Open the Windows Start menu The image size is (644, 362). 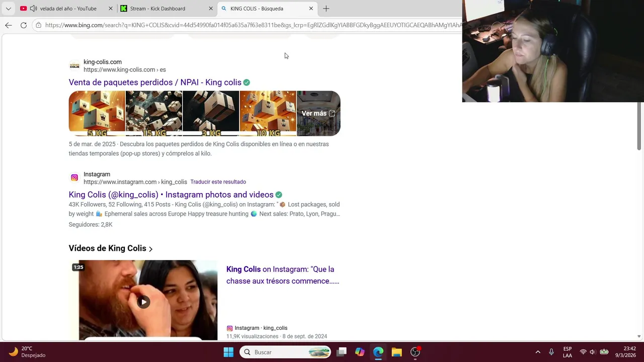[228, 352]
